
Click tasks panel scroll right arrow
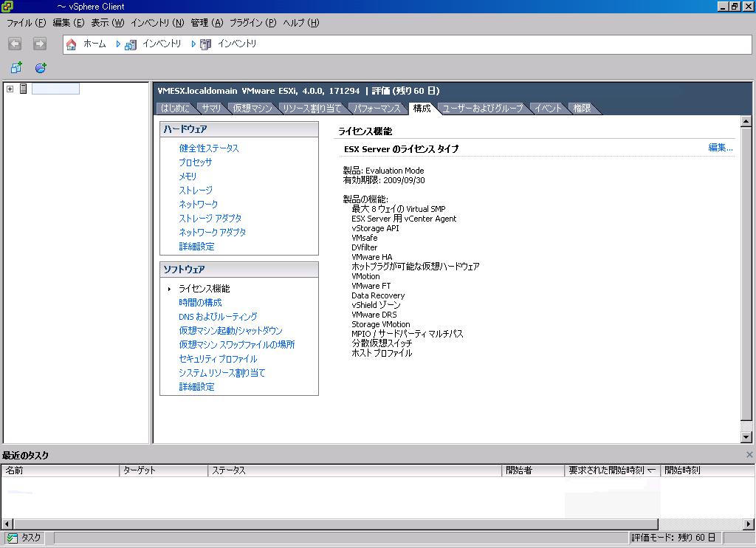pos(749,524)
